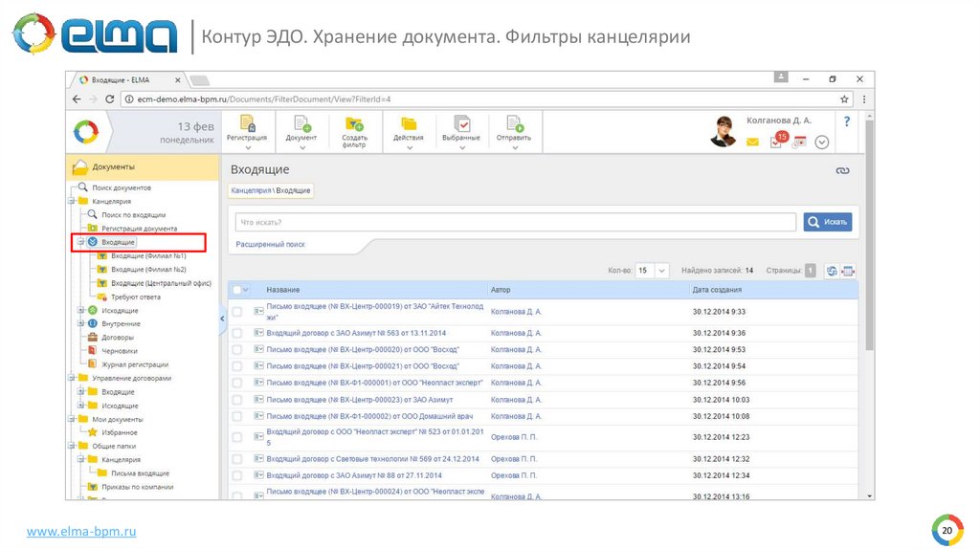Expand the Исходящие tree node under Канцелярия

coord(80,311)
